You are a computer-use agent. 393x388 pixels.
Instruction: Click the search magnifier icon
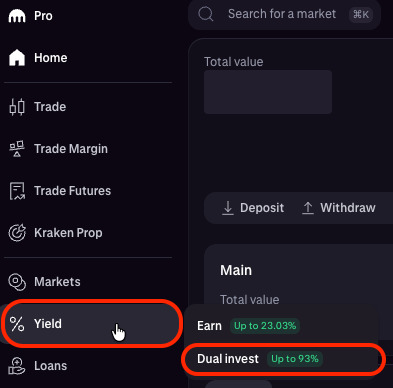tap(206, 14)
